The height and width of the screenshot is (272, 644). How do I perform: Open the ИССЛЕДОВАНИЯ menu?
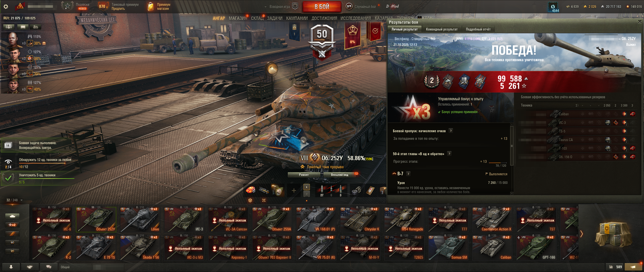355,18
